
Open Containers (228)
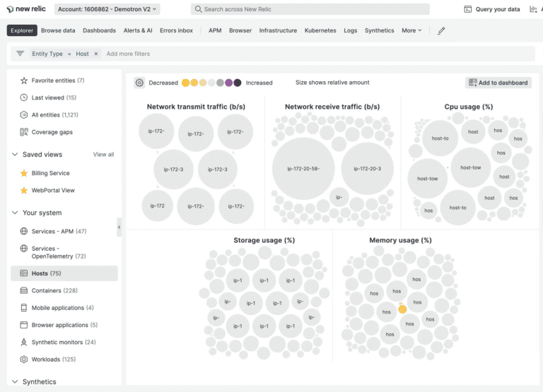pyautogui.click(x=54, y=290)
